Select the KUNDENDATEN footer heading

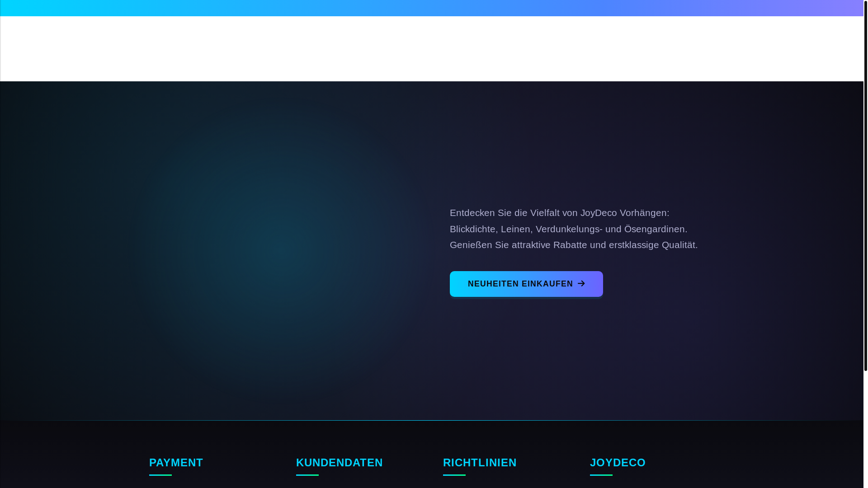tap(339, 463)
